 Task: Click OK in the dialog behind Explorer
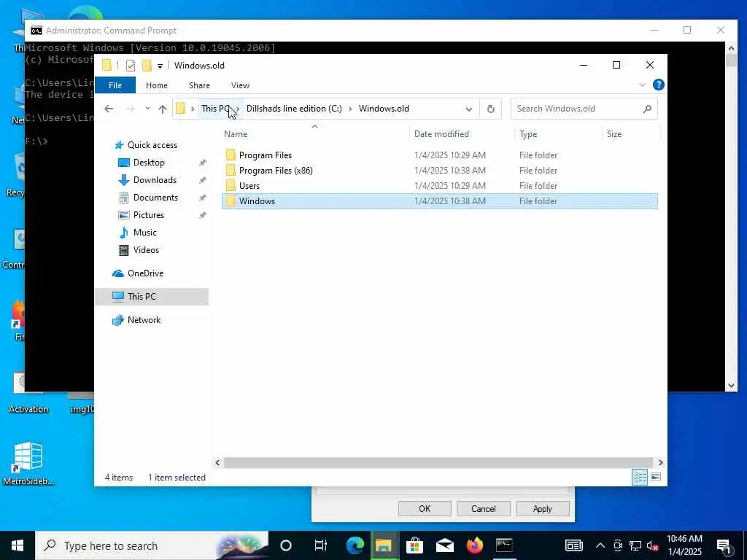click(x=425, y=508)
